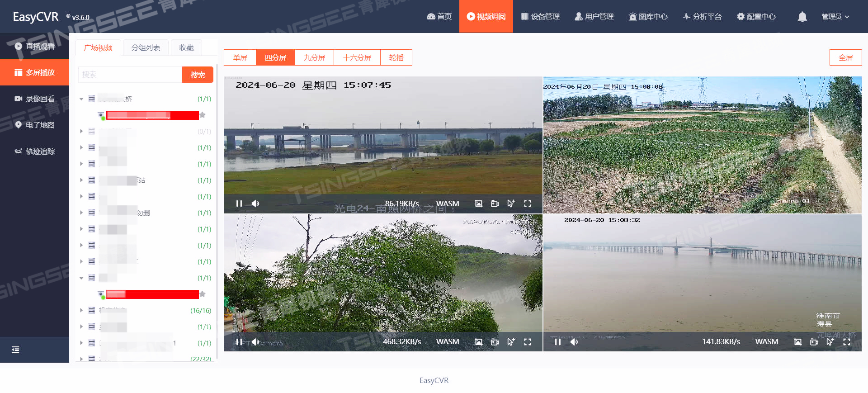Select 多屏播放 in the sidebar
The image size is (868, 393).
(x=34, y=72)
